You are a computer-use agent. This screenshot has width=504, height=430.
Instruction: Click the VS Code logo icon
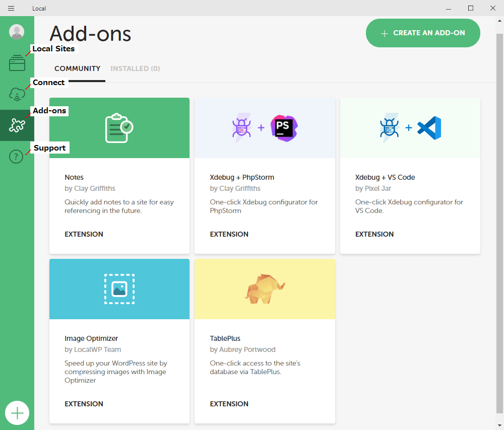[x=429, y=128]
